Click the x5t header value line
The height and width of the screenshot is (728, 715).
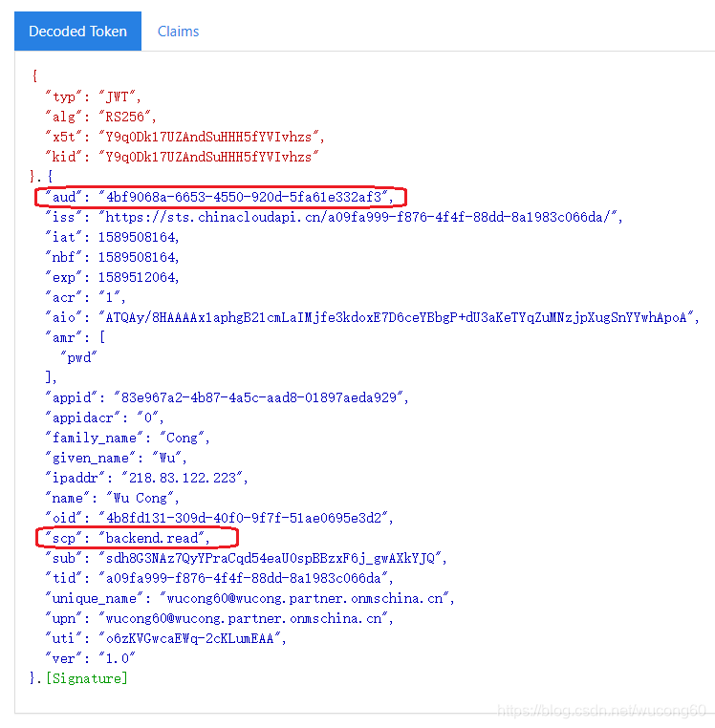[x=184, y=137]
